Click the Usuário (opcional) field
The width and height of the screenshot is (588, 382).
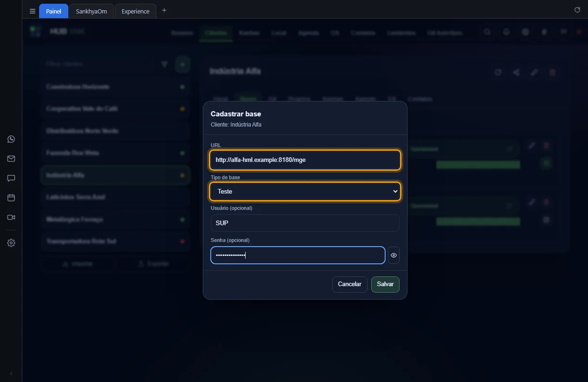pos(305,223)
